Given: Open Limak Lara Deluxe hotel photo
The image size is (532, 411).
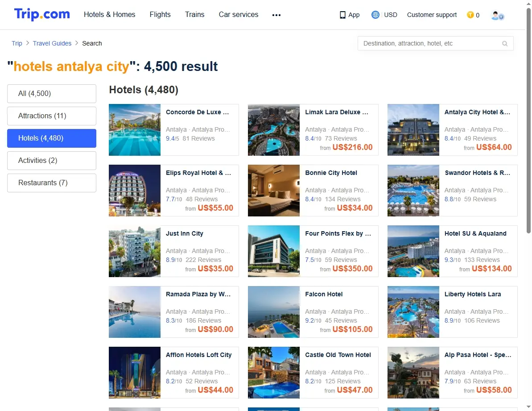Looking at the screenshot, I should click(x=274, y=130).
